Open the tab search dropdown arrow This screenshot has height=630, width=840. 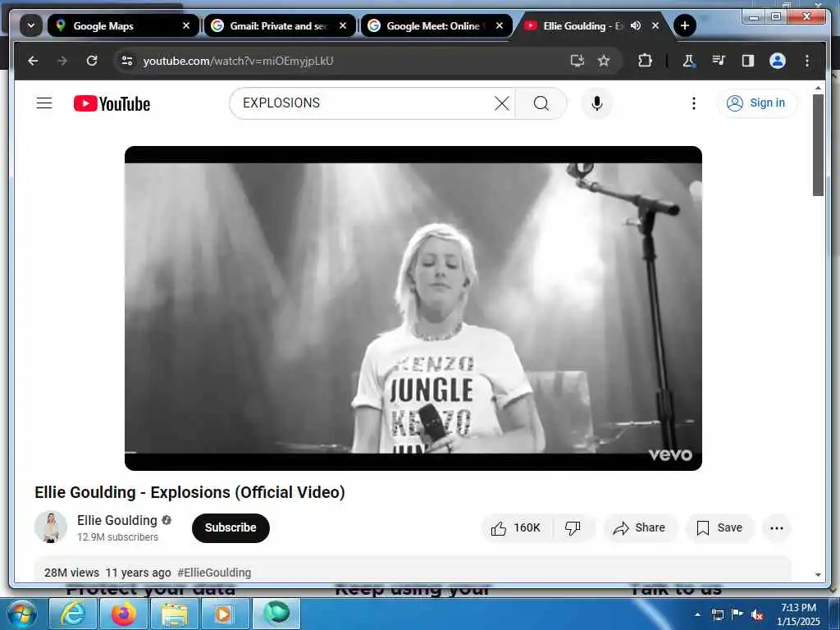pyautogui.click(x=31, y=25)
